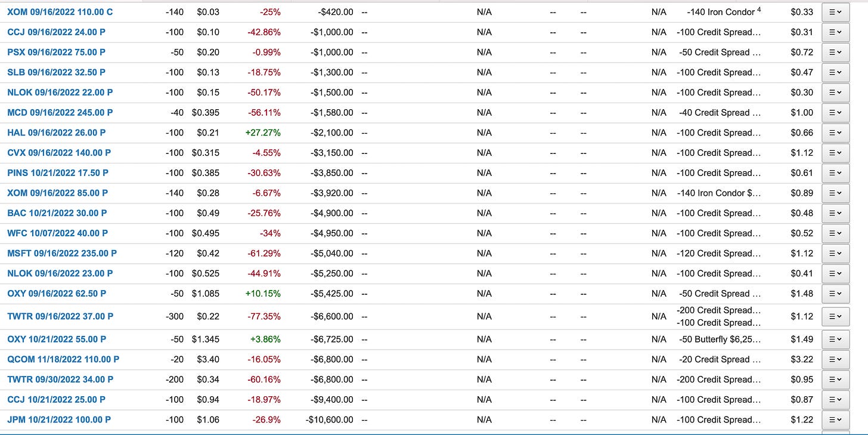Select the -$10,600.00 market value cell
Screen dimensions: 868x435
(x=329, y=419)
